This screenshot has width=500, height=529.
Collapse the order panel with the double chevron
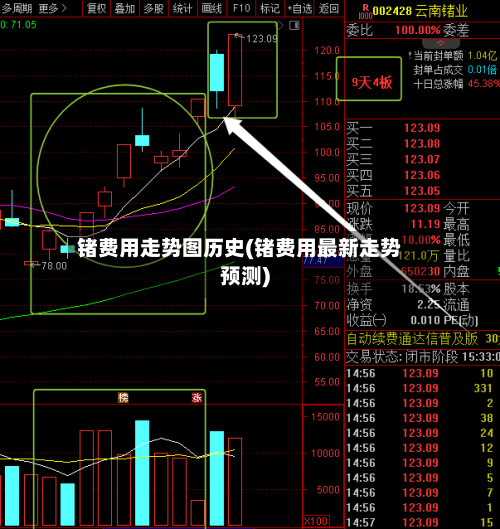coord(441,43)
